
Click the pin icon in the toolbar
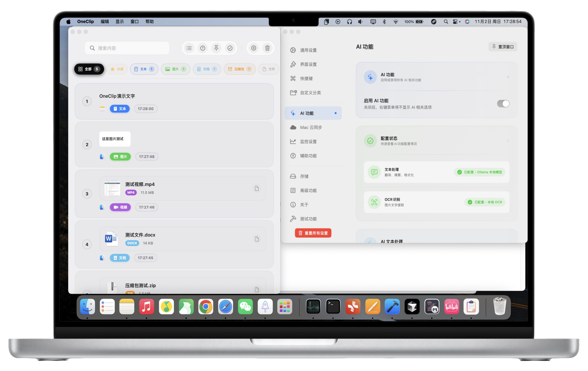(x=216, y=48)
